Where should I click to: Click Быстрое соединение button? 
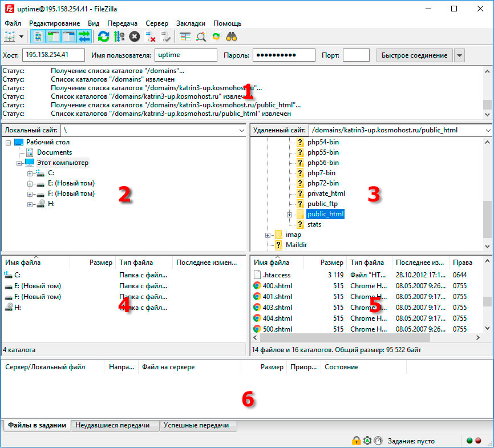coord(414,55)
